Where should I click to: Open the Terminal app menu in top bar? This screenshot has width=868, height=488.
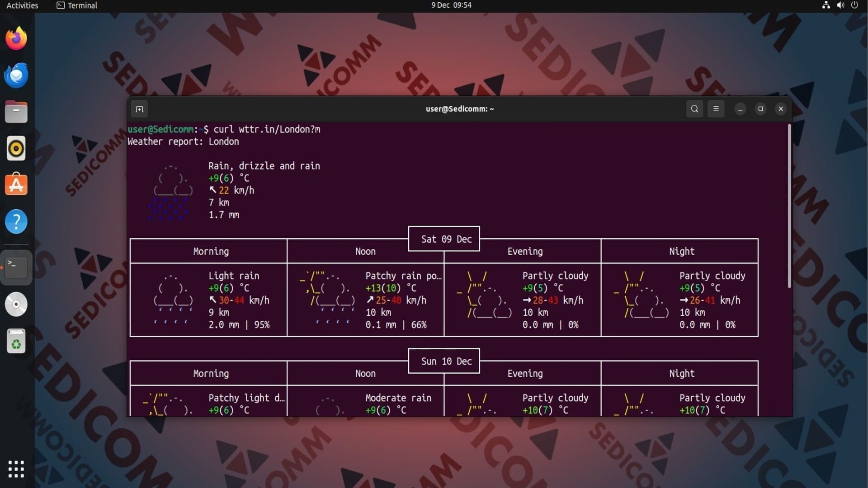tap(77, 5)
